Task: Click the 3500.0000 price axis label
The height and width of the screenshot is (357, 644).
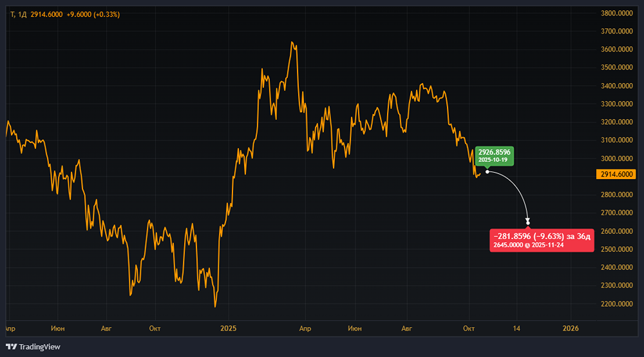Action: click(x=616, y=68)
